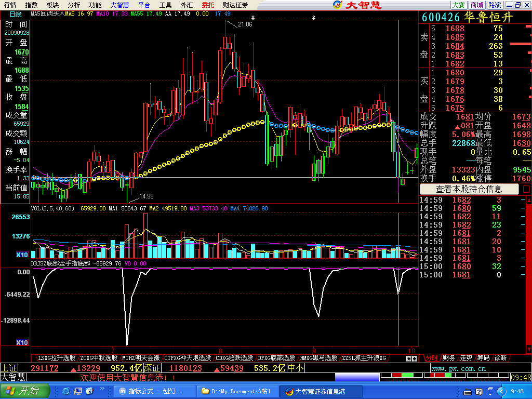
Task: Click the indicator tabs left arrow
Action: tap(409, 358)
